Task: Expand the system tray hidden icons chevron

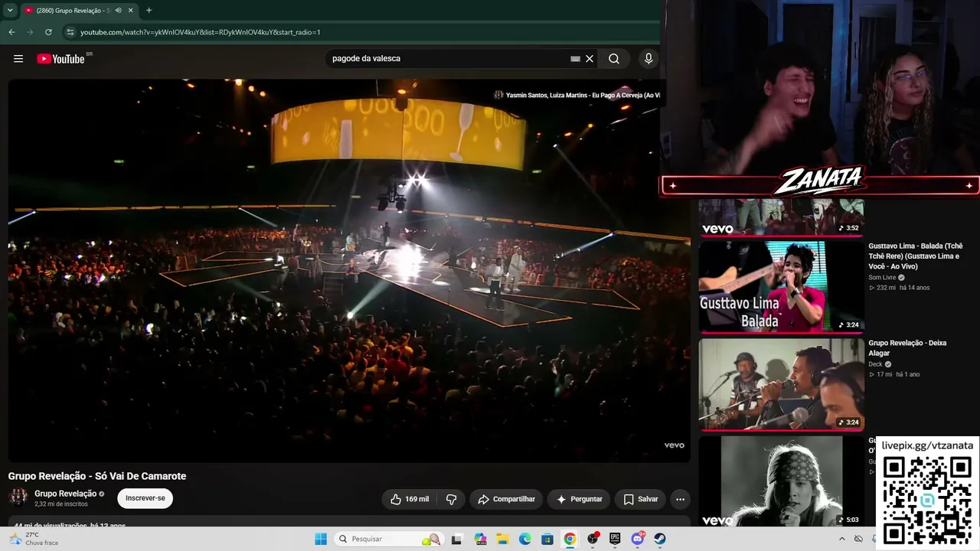Action: 842,539
